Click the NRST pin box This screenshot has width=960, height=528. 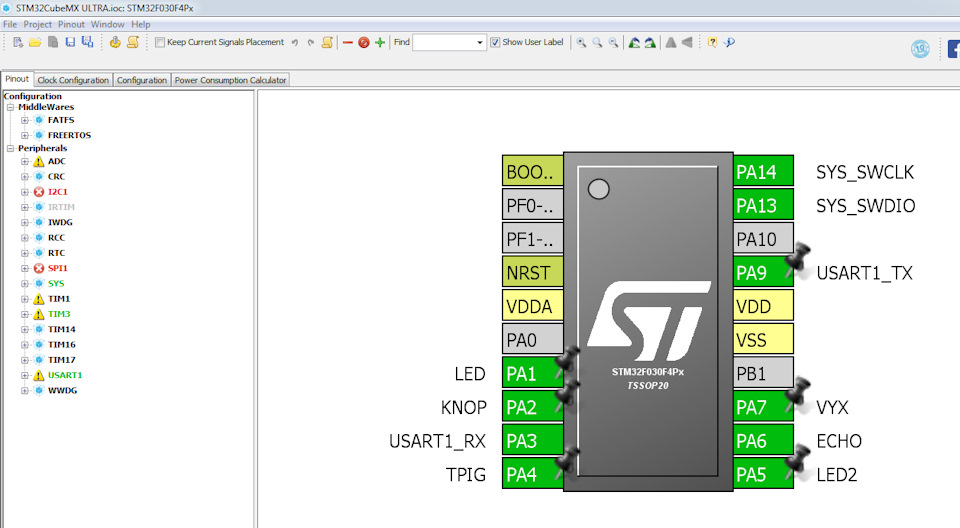point(532,273)
